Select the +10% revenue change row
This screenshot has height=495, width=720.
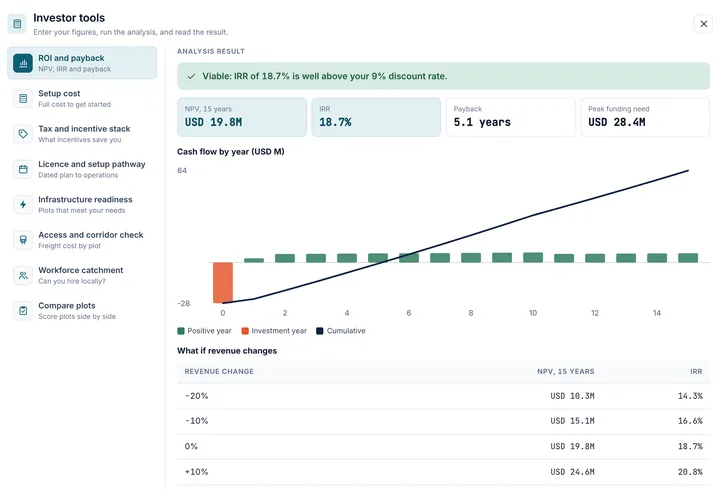[444, 472]
